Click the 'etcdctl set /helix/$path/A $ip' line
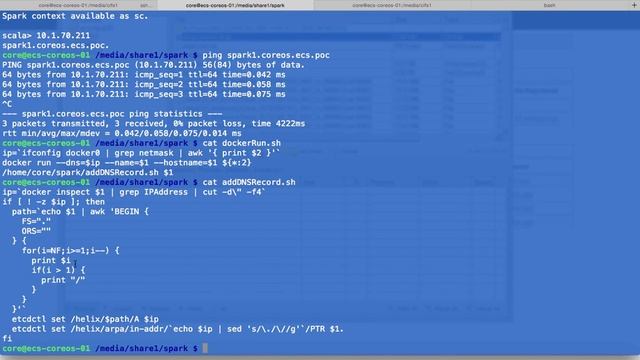 [x=85, y=320]
